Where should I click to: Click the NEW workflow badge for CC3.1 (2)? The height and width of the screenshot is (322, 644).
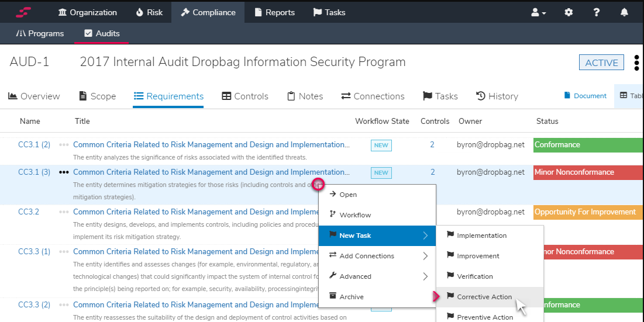pos(381,146)
